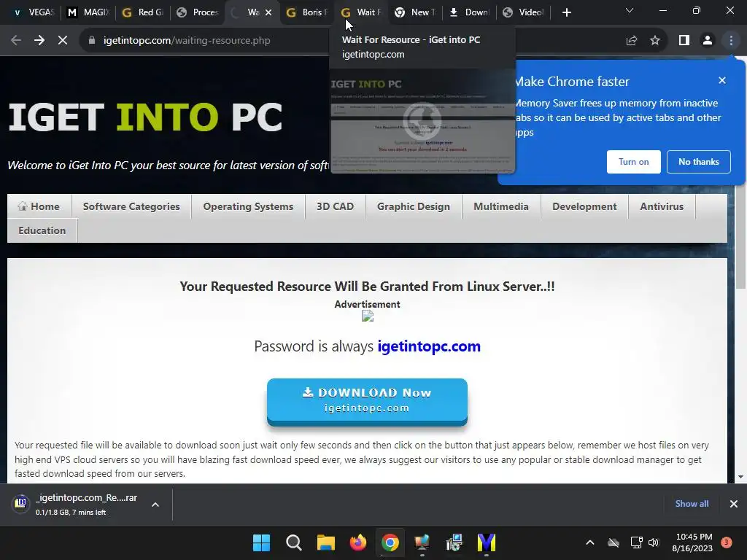Switch to the Wait F tab
Image resolution: width=747 pixels, height=560 pixels.
pyautogui.click(x=362, y=12)
